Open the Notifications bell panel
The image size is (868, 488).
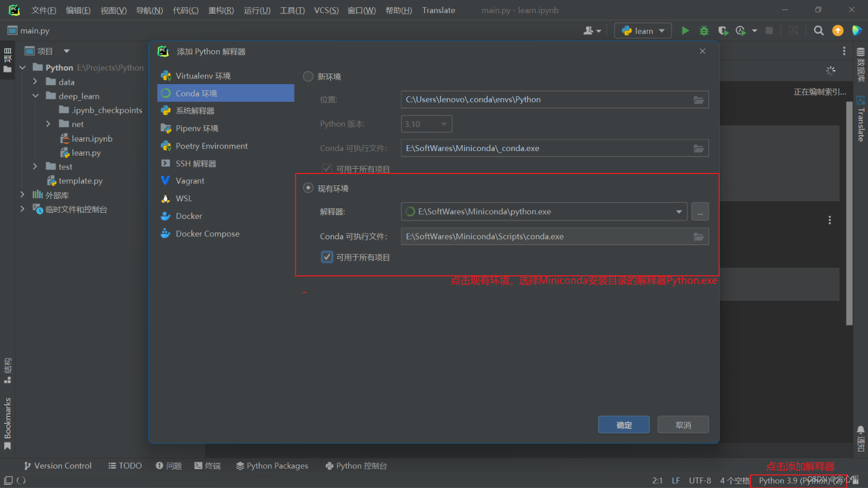(861, 439)
